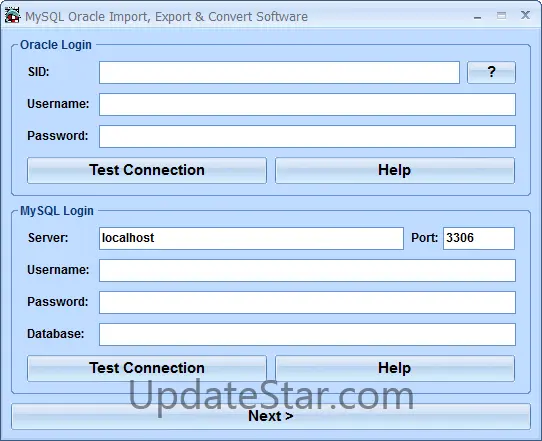The width and height of the screenshot is (542, 441).
Task: Focus the MySQL Username field
Action: click(x=307, y=271)
